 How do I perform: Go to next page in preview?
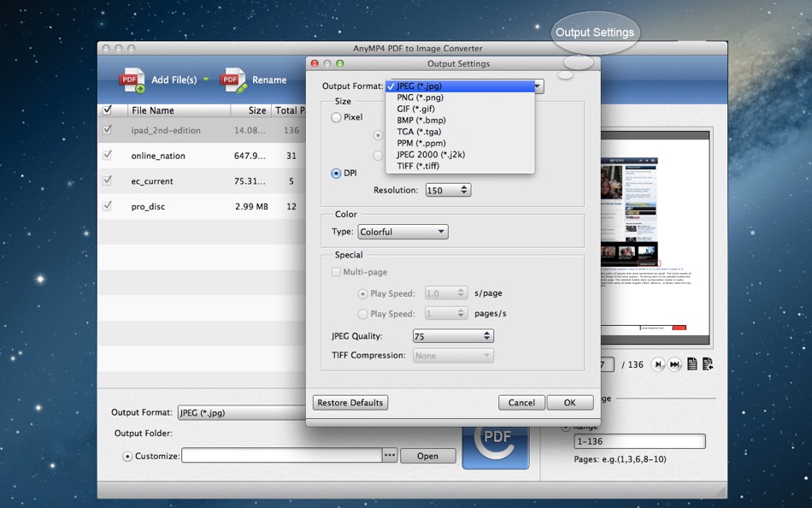point(657,364)
